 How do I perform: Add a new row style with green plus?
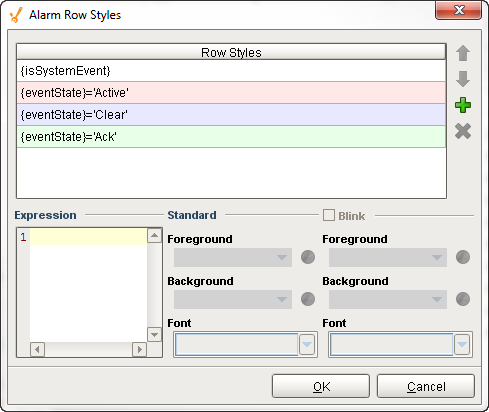pyautogui.click(x=463, y=105)
